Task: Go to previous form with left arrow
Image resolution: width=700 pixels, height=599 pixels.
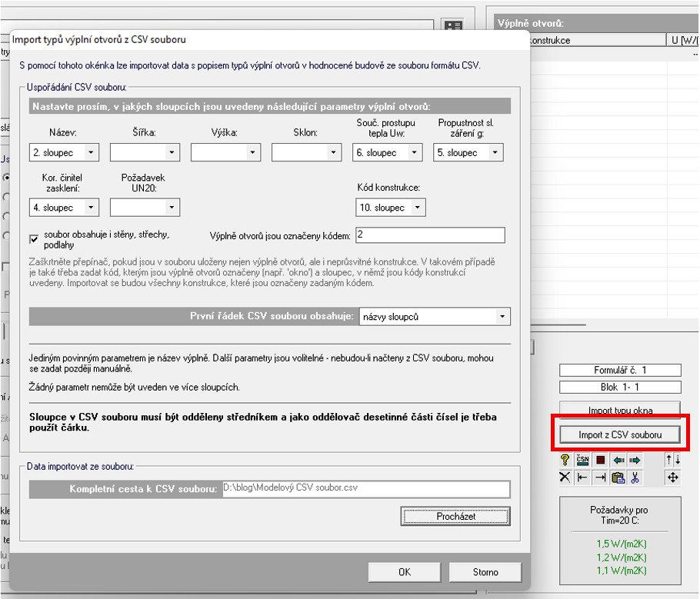Action: 618,460
